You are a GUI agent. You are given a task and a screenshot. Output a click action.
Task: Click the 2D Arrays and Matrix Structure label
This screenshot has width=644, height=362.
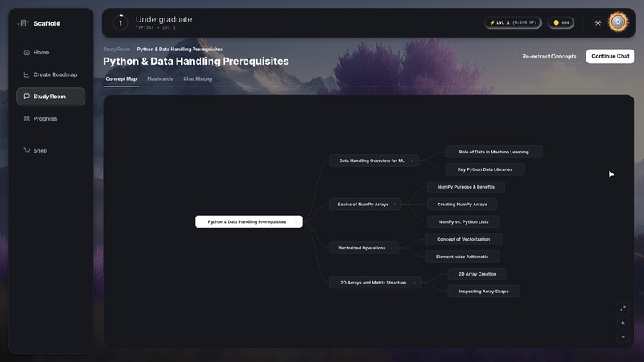pyautogui.click(x=373, y=283)
